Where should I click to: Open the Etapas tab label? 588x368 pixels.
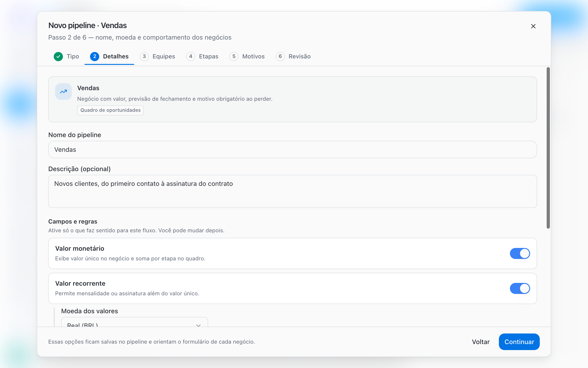(209, 57)
